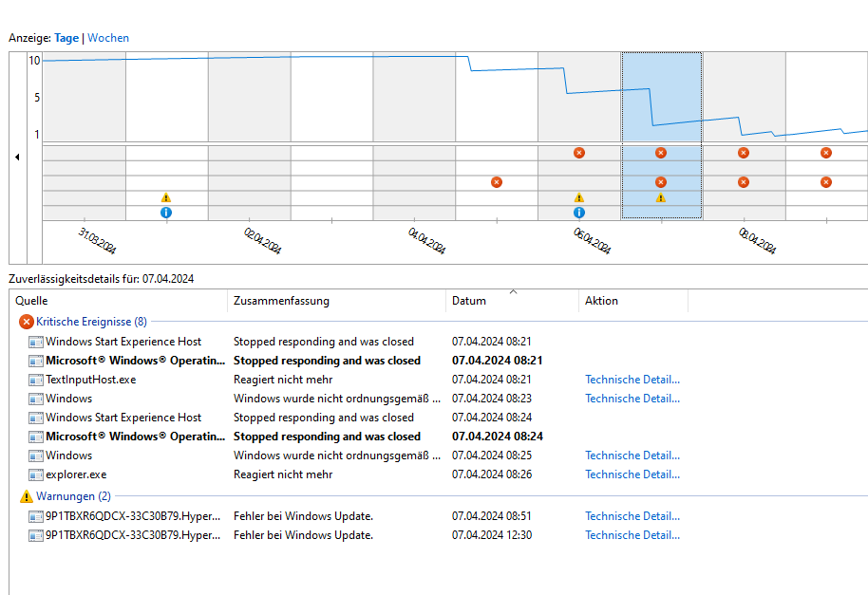Viewport: 868px width, 595px height.
Task: Click the lower error icon in highlighted 07.04.2024 column
Action: click(661, 182)
